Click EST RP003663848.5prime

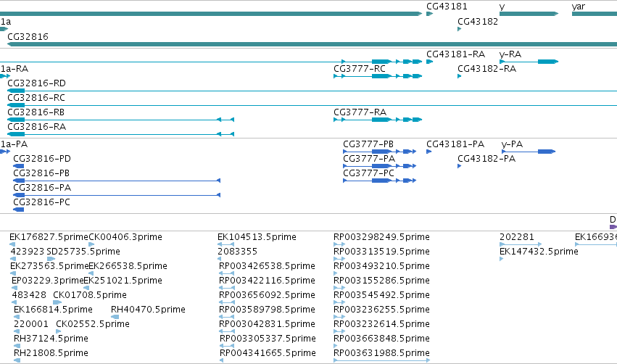click(381, 339)
